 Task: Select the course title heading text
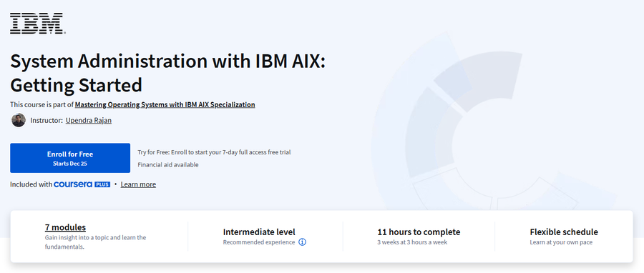pyautogui.click(x=167, y=73)
